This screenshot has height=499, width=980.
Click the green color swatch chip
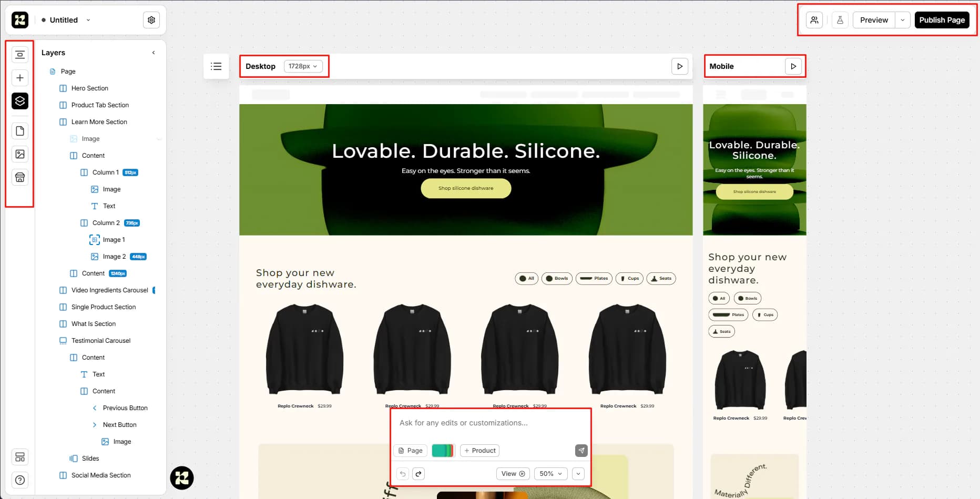443,451
